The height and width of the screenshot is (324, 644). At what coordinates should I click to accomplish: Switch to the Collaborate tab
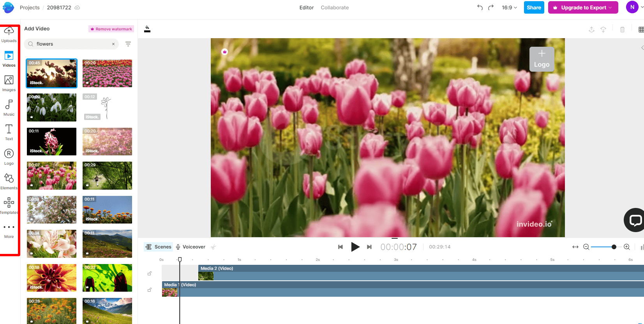pyautogui.click(x=335, y=7)
